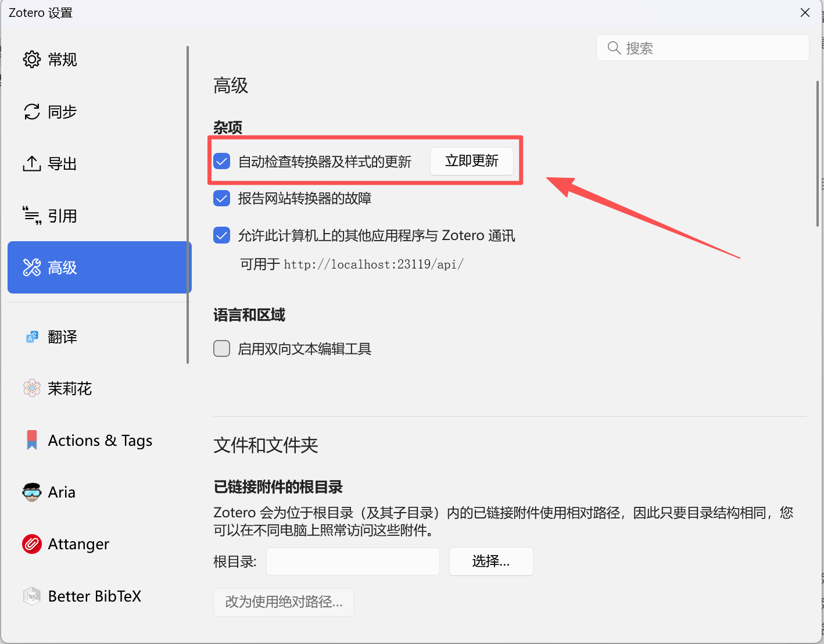Click the 导出 export icon
Image resolution: width=824 pixels, height=644 pixels.
(32, 163)
